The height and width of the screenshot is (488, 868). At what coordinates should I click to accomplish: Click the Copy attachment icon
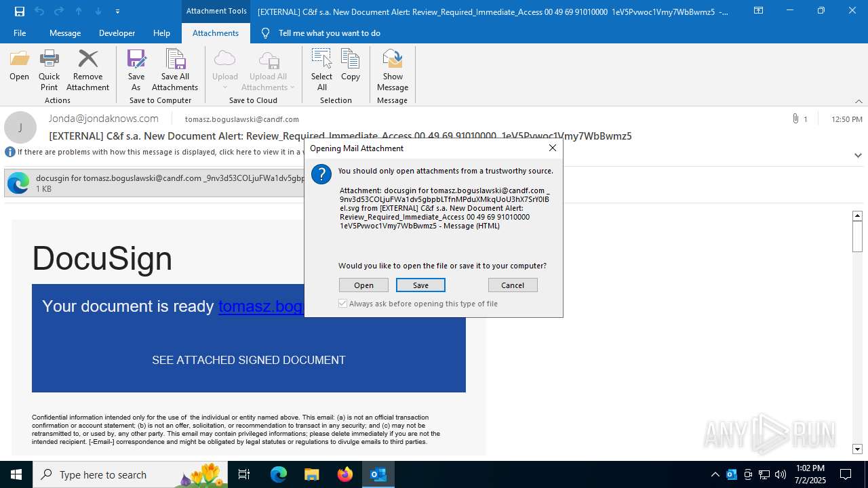click(x=350, y=58)
